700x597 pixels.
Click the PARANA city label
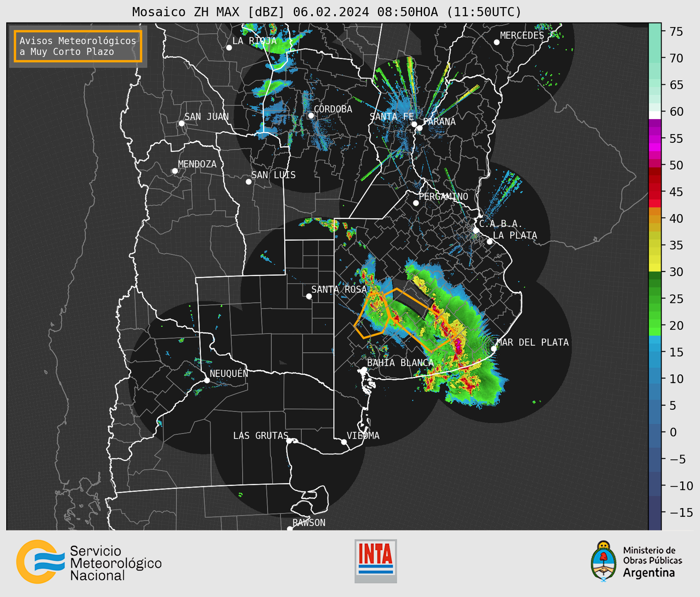(x=439, y=122)
